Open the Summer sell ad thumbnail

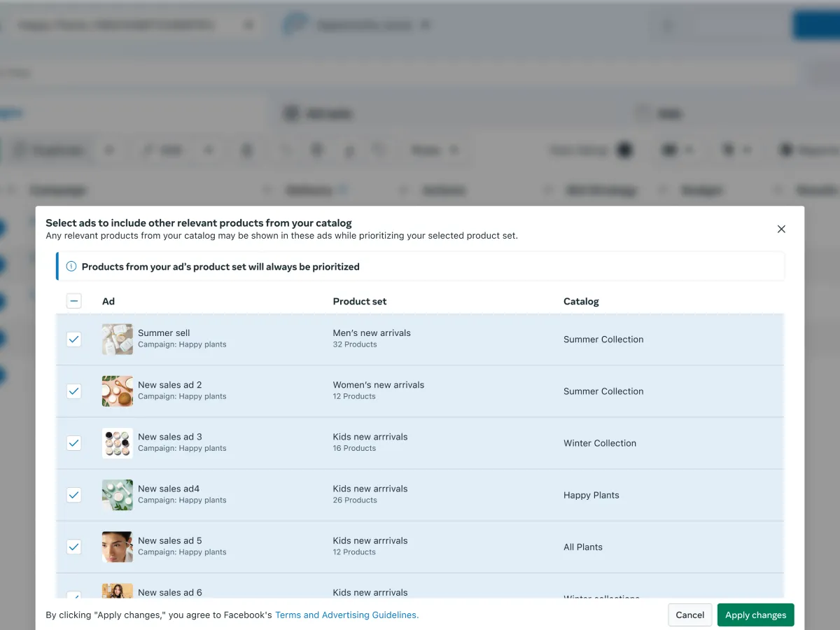click(x=117, y=339)
